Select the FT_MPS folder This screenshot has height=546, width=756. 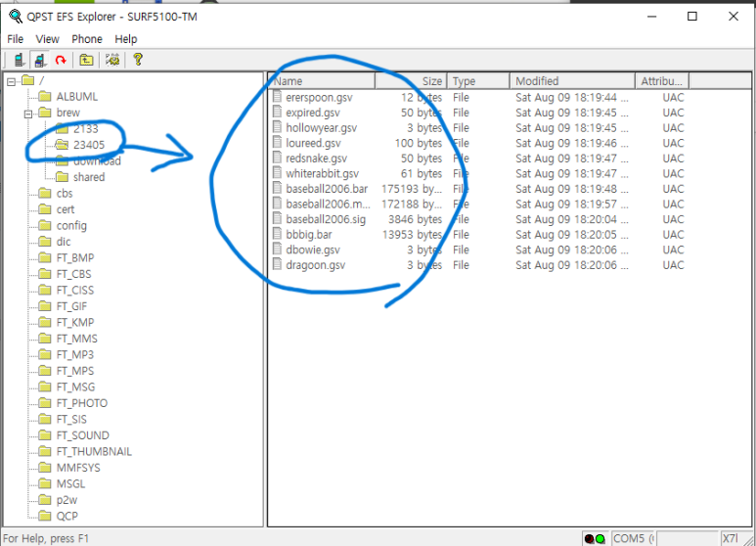75,371
